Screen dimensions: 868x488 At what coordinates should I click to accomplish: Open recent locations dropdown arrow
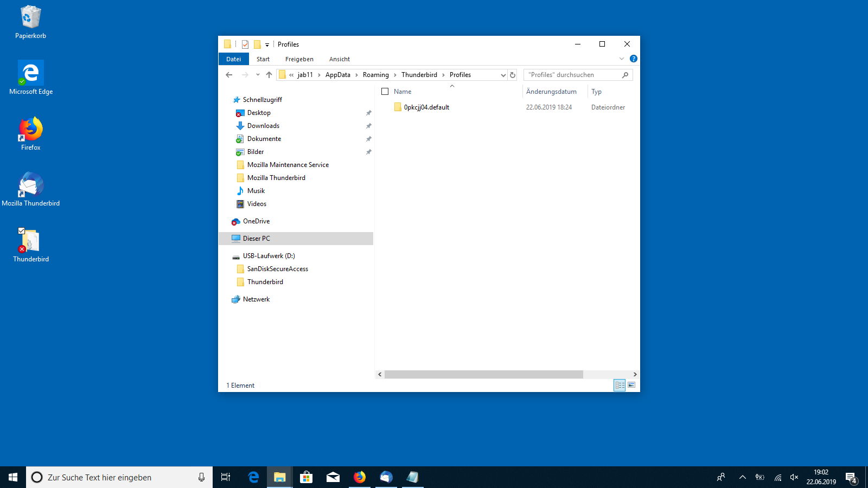tap(258, 75)
